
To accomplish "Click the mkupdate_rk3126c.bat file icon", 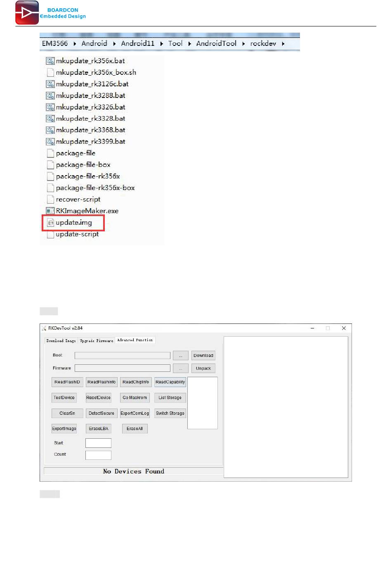I will click(50, 84).
